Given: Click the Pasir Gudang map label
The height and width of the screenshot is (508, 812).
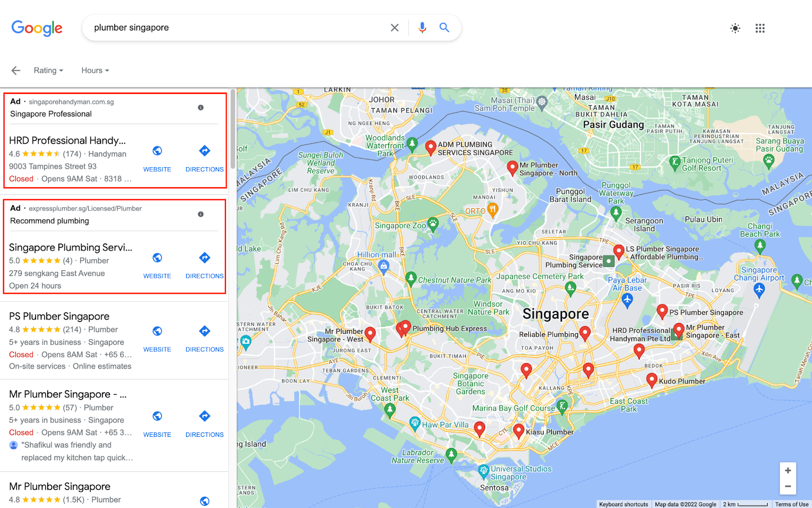Looking at the screenshot, I should pyautogui.click(x=614, y=125).
